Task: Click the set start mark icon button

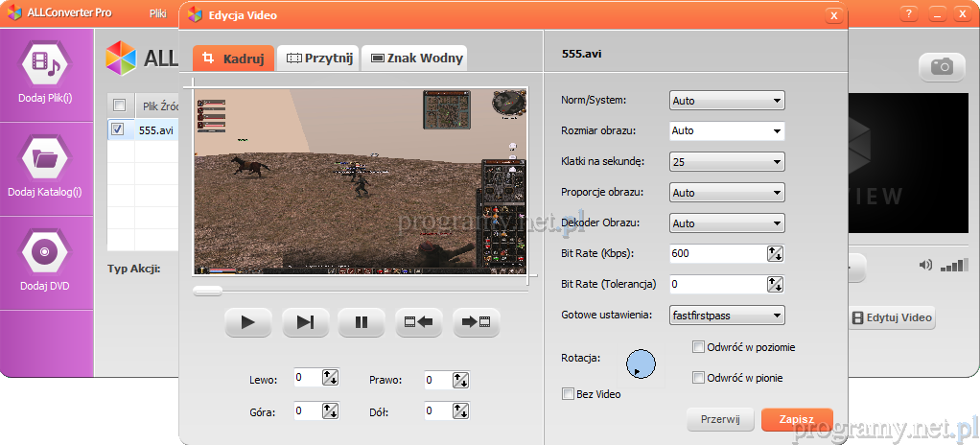Action: click(x=419, y=322)
